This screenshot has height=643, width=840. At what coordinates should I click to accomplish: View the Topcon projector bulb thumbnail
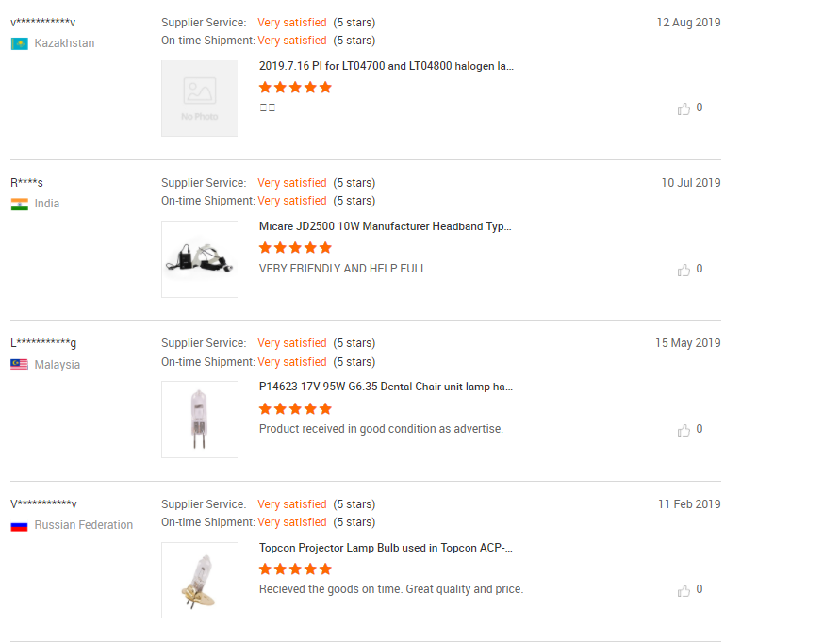(199, 580)
